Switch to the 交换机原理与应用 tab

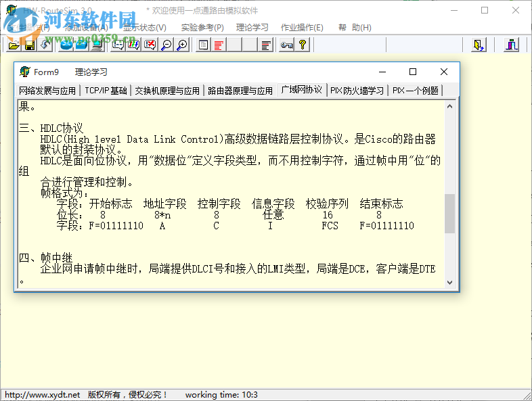pyautogui.click(x=167, y=91)
